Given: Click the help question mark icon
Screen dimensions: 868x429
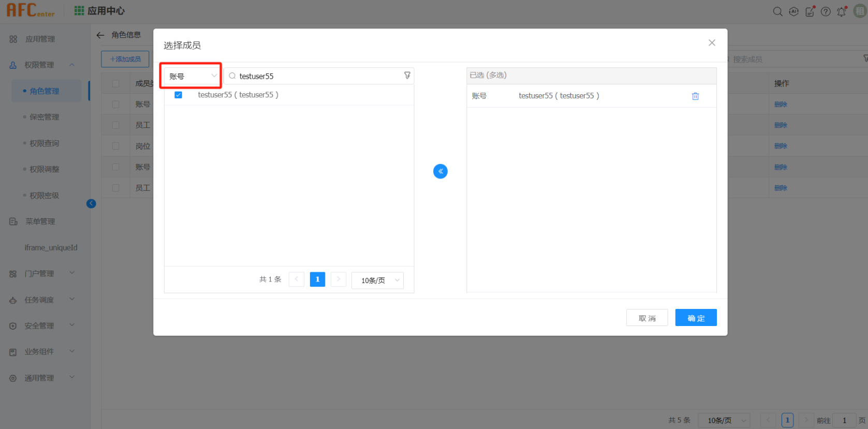Looking at the screenshot, I should pyautogui.click(x=826, y=11).
